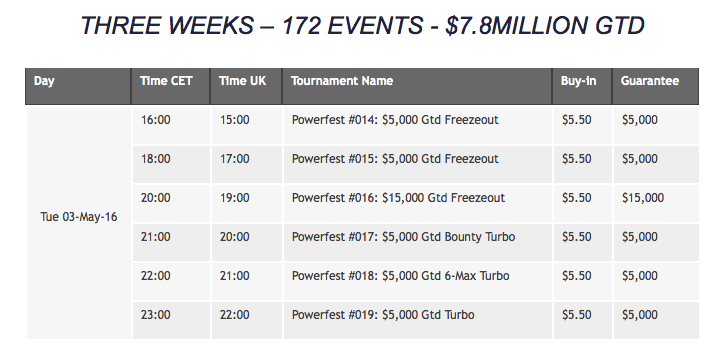Select Powerfest #018 6-Max Turbo entry
This screenshot has height=363, width=724.
[401, 276]
